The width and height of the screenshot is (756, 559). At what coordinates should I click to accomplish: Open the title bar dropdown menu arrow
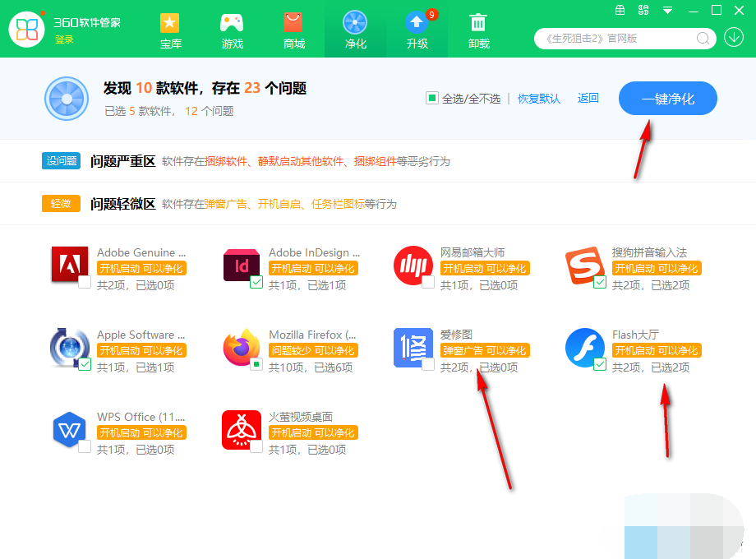pos(667,10)
